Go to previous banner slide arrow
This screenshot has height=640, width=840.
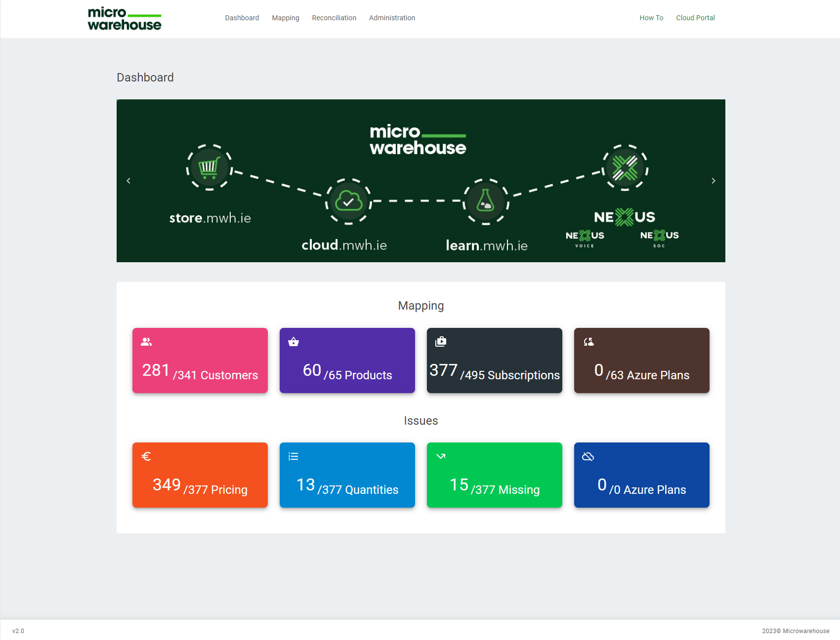tap(128, 181)
